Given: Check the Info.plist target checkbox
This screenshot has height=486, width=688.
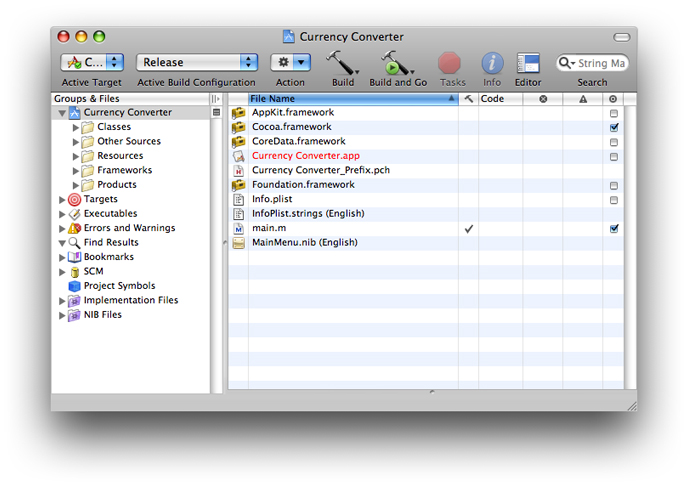Looking at the screenshot, I should (x=614, y=200).
